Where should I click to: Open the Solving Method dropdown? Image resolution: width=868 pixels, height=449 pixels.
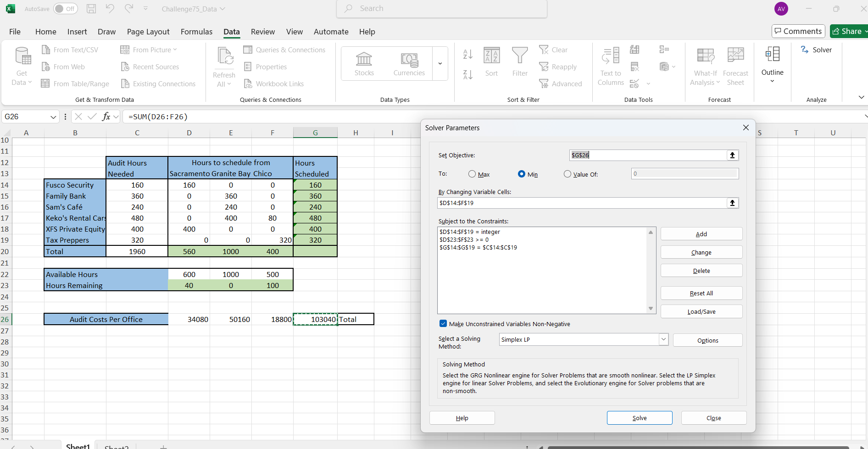[663, 339]
